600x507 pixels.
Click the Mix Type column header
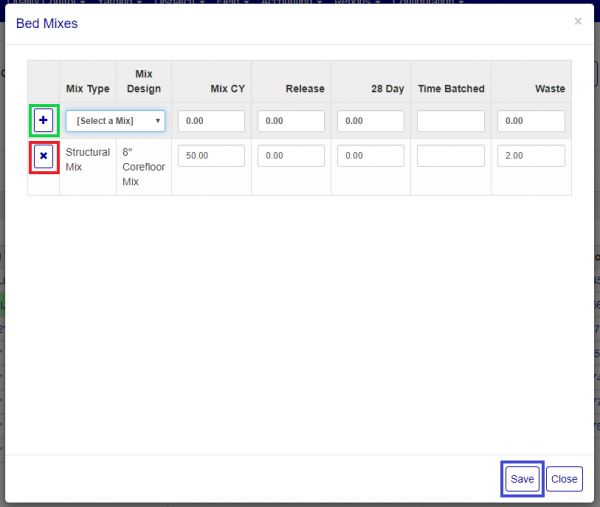[x=88, y=89]
